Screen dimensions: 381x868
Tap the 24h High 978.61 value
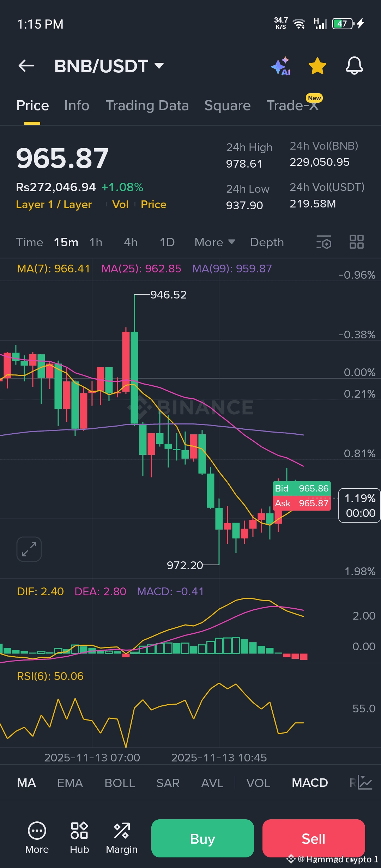pos(244,164)
